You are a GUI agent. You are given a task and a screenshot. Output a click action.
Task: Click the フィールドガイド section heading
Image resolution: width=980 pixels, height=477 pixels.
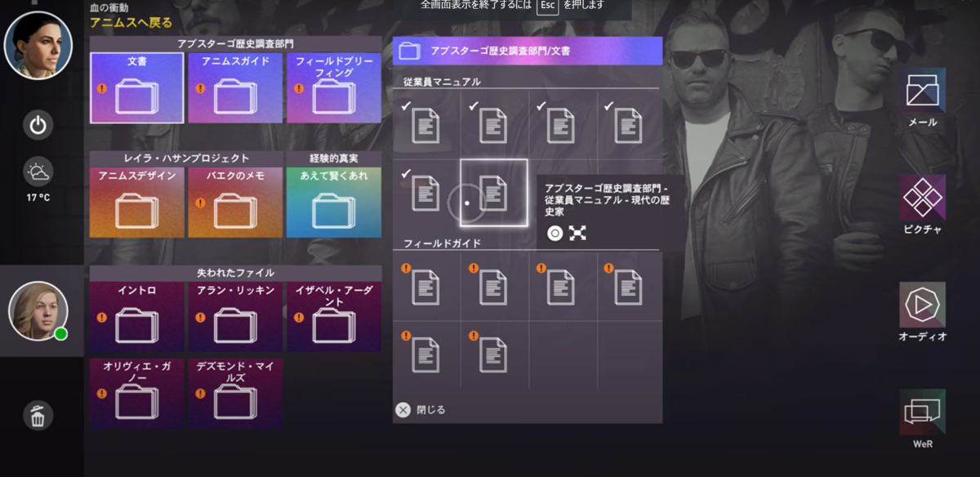tap(442, 243)
